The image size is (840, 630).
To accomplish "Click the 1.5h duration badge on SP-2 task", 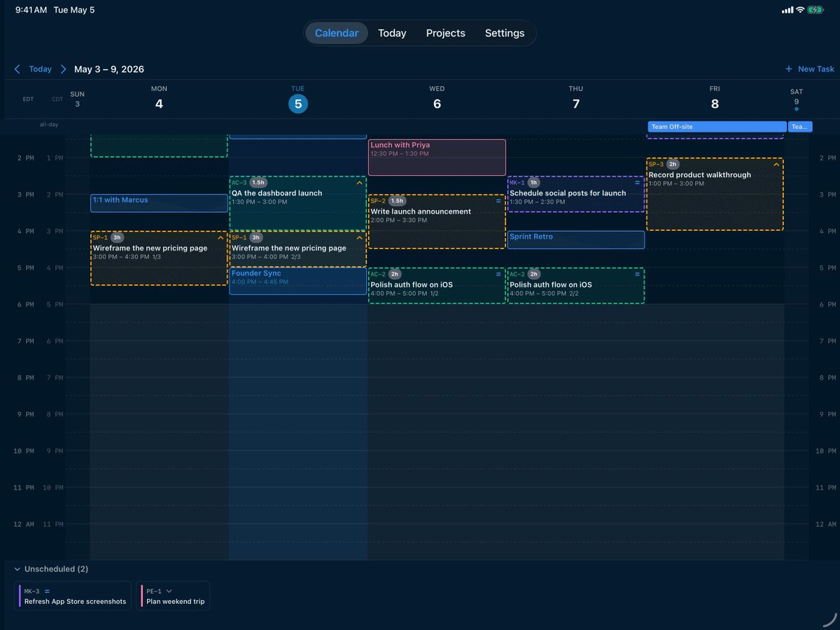I will (398, 201).
